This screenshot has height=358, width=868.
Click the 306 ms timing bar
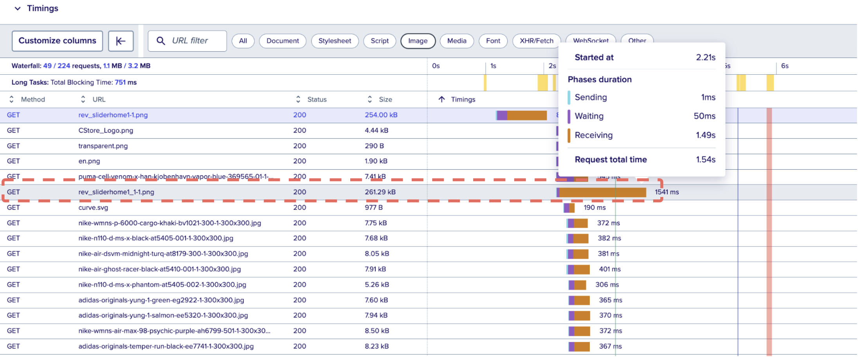[577, 285]
